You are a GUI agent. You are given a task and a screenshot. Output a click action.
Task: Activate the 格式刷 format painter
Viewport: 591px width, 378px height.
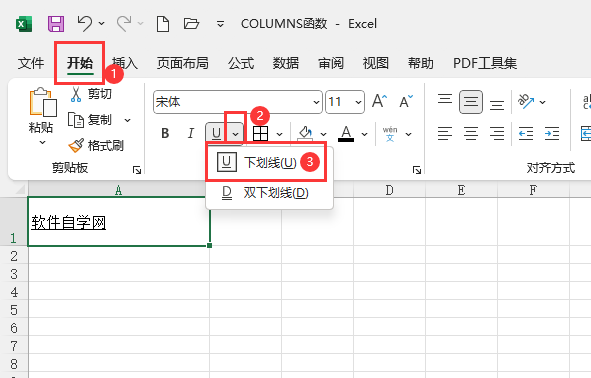point(96,145)
